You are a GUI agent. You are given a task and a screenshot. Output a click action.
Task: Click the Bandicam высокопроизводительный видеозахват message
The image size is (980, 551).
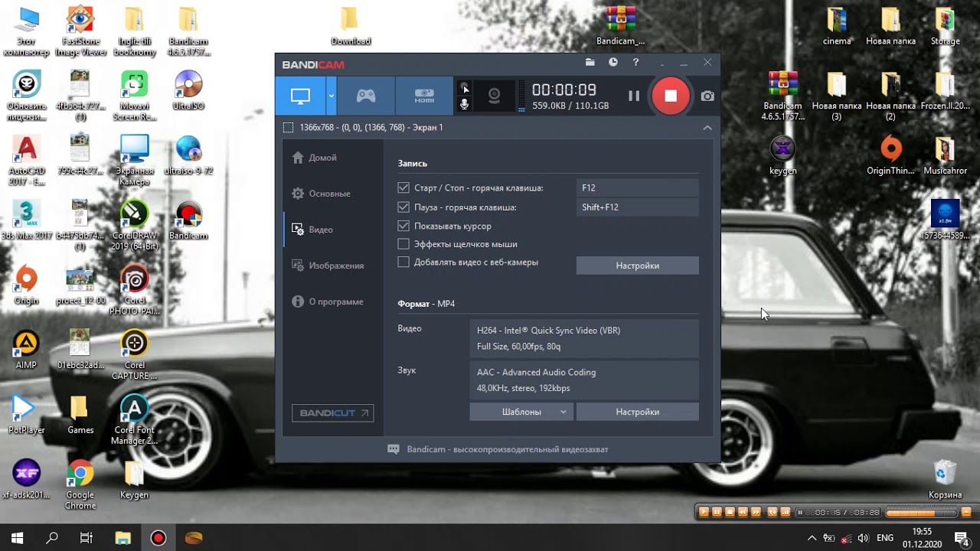click(x=498, y=449)
